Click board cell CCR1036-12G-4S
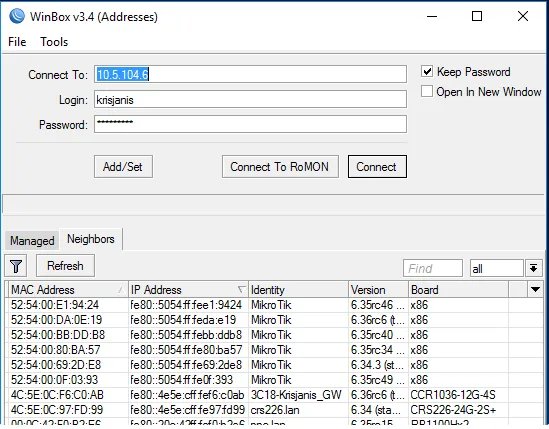The height and width of the screenshot is (429, 549). pyautogui.click(x=453, y=395)
